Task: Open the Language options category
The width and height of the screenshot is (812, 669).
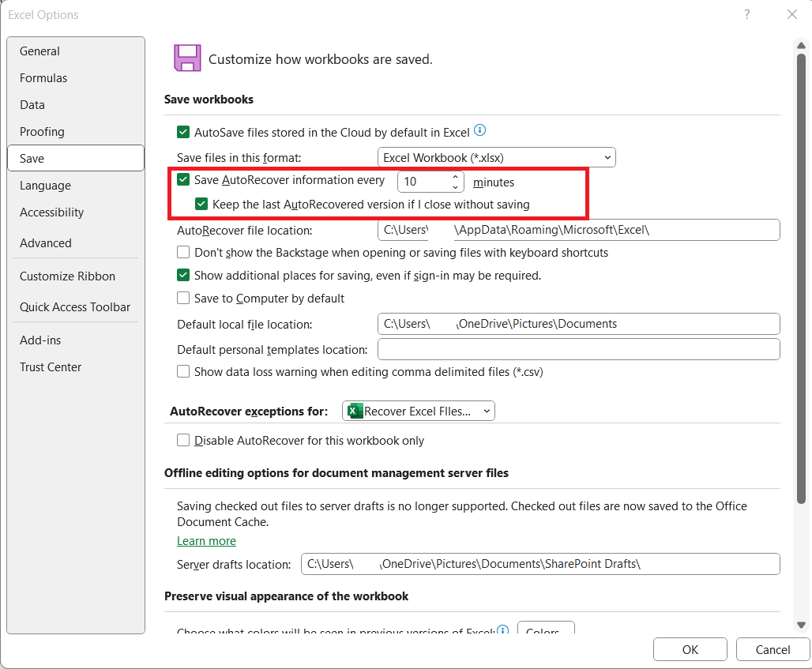Action: [x=76, y=186]
